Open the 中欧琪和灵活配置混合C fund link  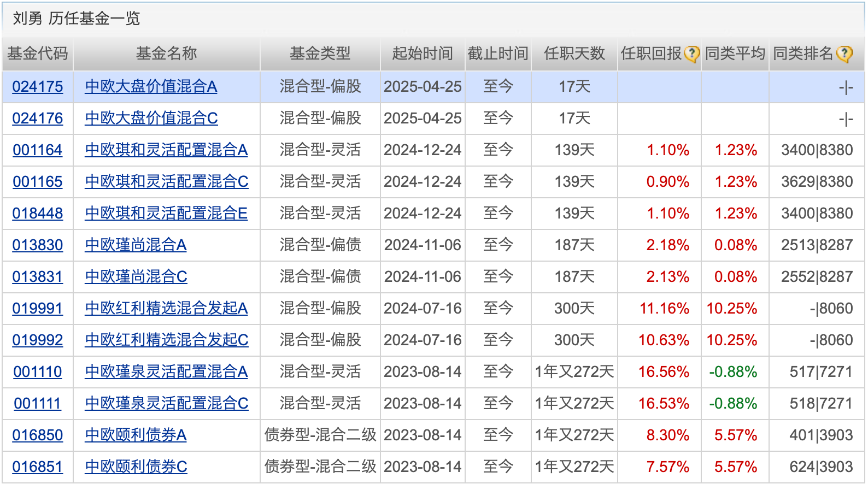pyautogui.click(x=167, y=181)
